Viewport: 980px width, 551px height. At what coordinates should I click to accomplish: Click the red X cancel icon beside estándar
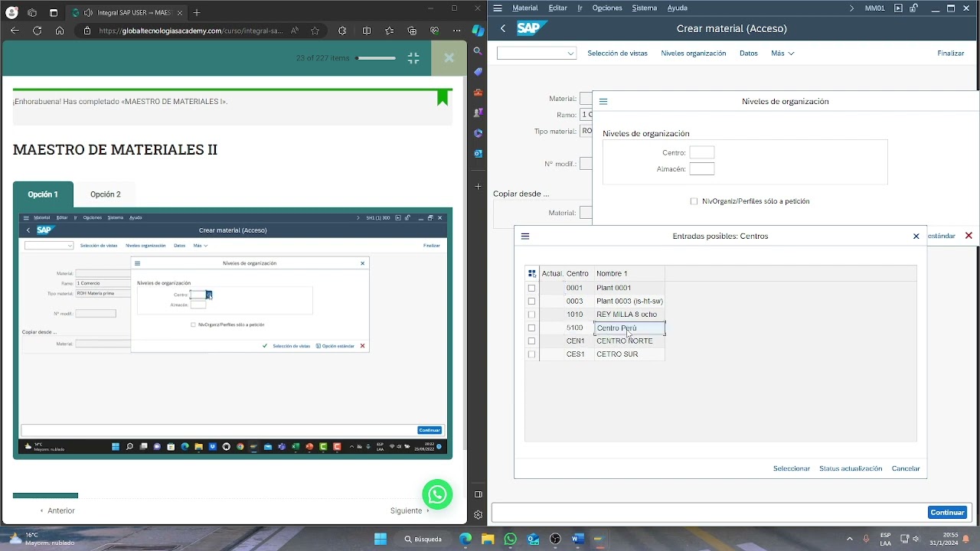click(x=969, y=236)
